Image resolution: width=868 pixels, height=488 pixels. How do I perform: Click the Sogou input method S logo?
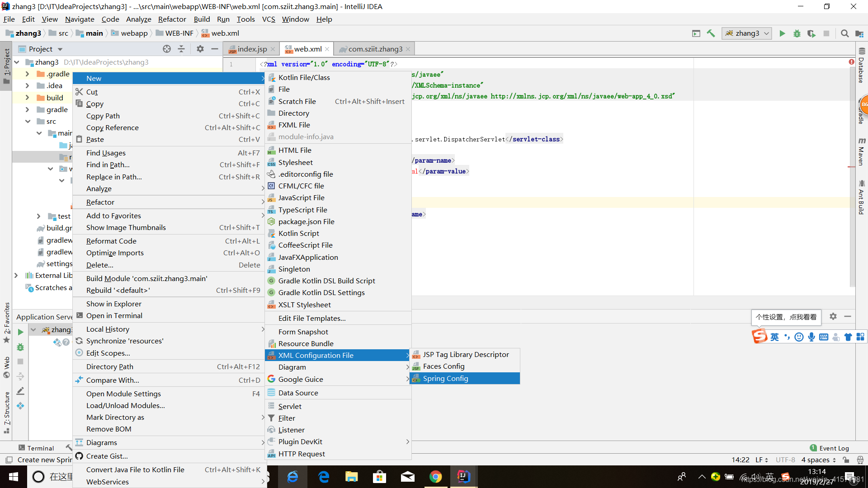point(759,336)
